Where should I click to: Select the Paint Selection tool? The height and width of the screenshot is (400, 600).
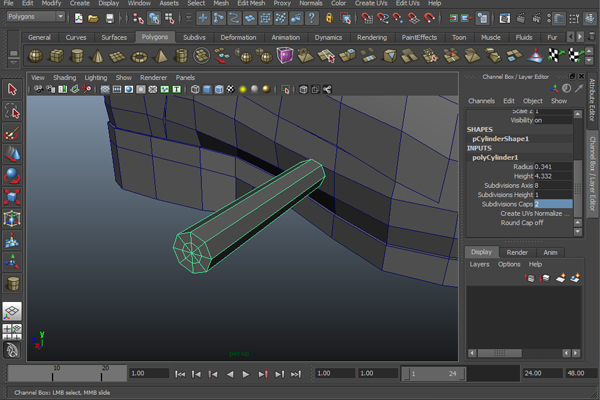click(x=12, y=133)
